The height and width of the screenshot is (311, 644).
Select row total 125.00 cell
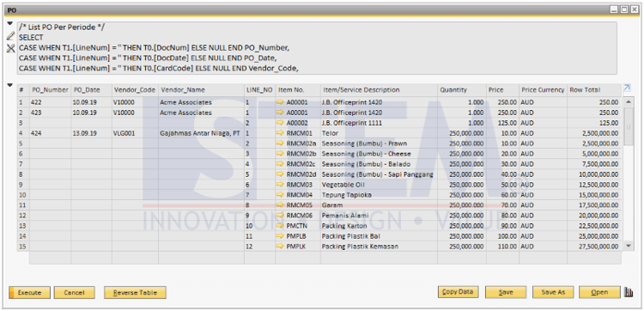(594, 123)
